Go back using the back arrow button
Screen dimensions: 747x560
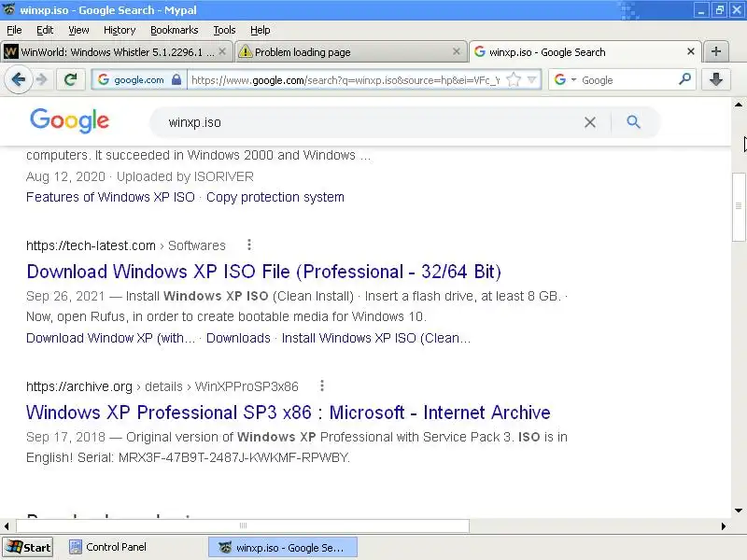tap(19, 79)
